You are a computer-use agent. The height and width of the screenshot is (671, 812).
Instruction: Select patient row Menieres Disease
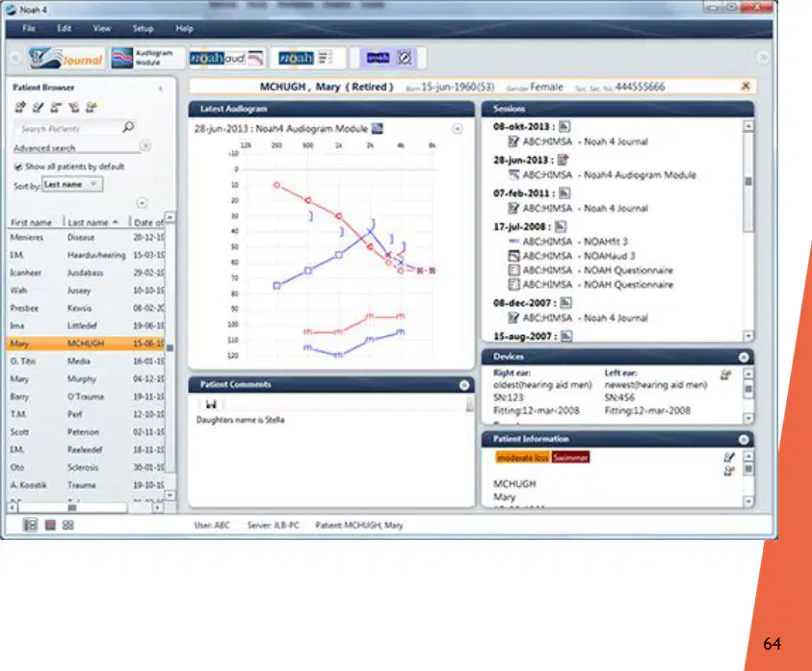[86, 237]
